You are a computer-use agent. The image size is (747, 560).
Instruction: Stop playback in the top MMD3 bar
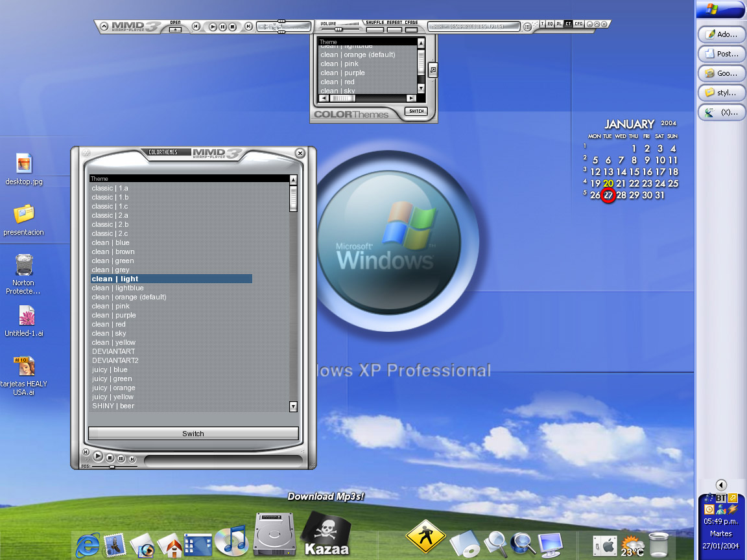click(233, 27)
